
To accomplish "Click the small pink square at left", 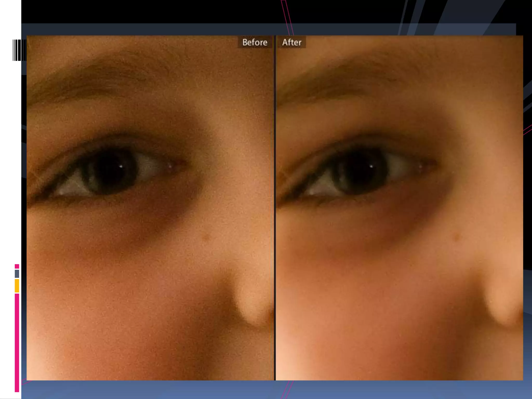I will (17, 266).
